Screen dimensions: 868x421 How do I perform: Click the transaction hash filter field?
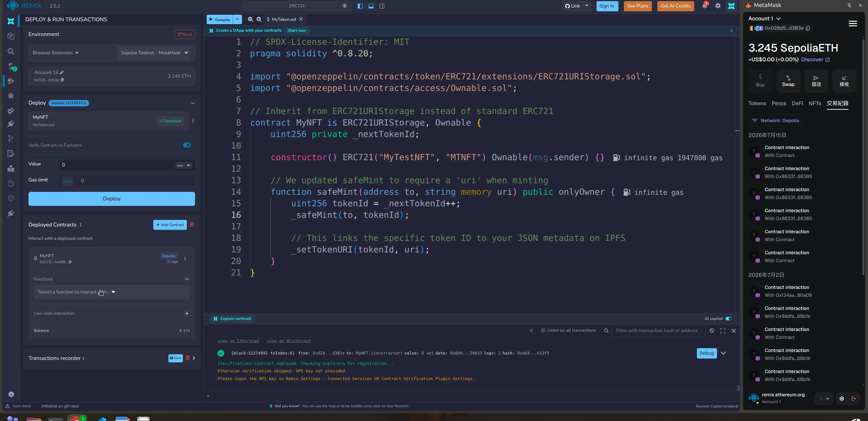(x=658, y=331)
